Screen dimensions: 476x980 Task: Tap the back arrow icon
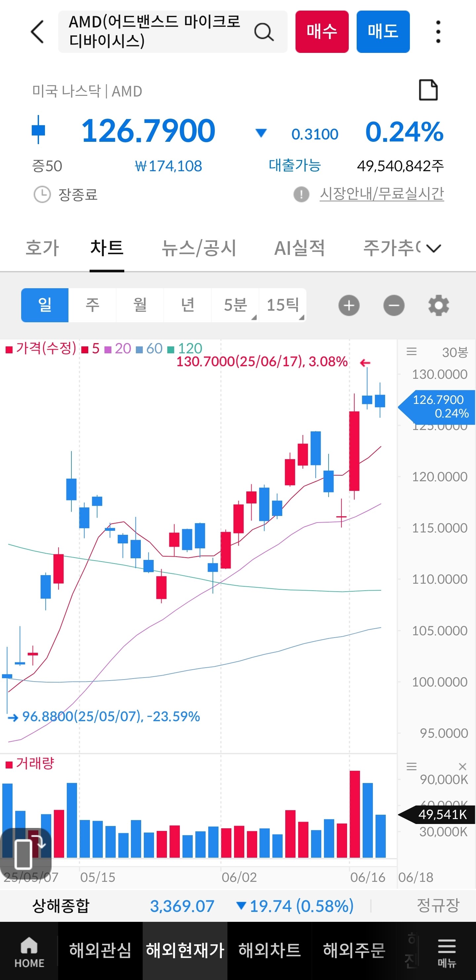click(x=37, y=32)
